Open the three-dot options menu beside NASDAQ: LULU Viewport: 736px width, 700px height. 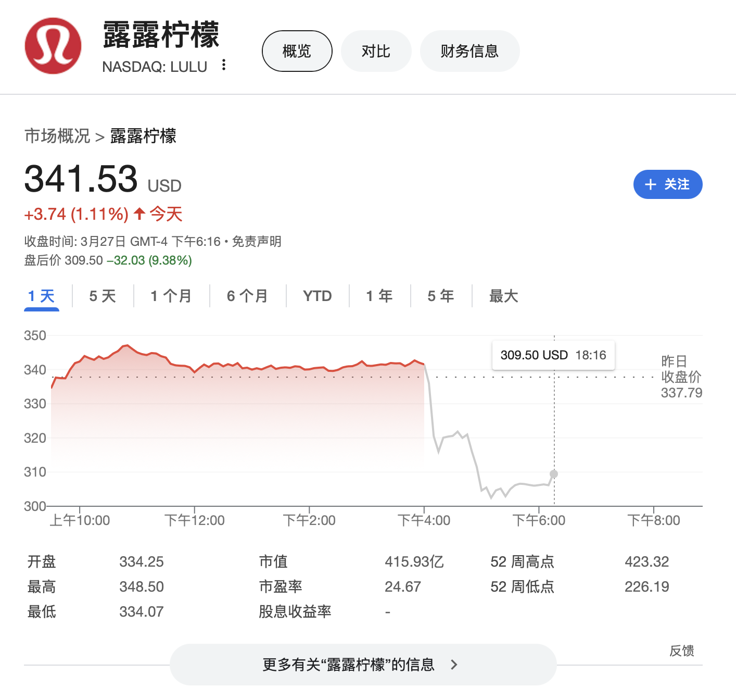pyautogui.click(x=224, y=65)
